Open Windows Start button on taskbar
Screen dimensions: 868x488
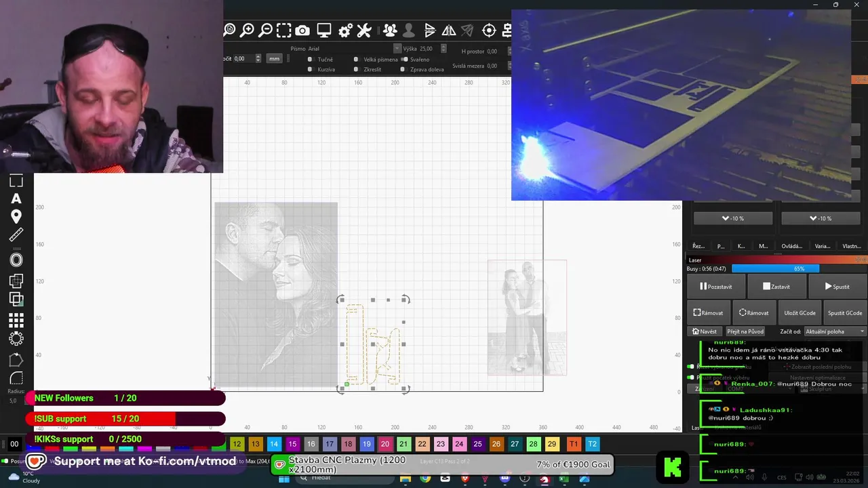click(x=283, y=479)
